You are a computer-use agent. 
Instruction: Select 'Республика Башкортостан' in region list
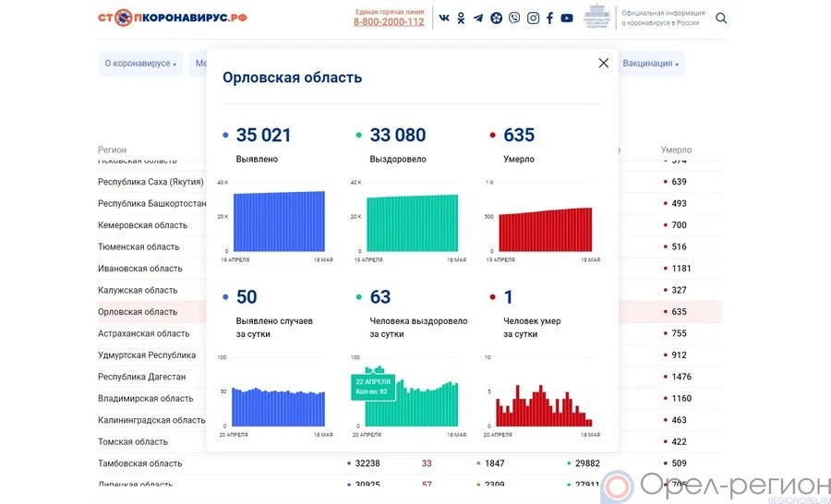pyautogui.click(x=151, y=204)
